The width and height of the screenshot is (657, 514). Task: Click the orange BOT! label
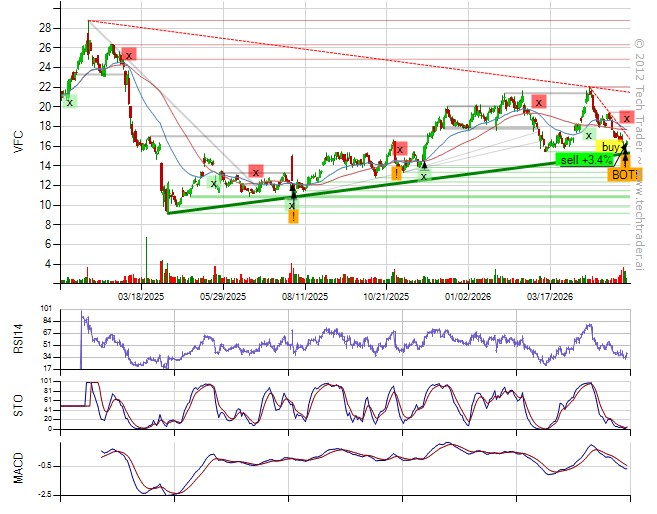point(625,175)
